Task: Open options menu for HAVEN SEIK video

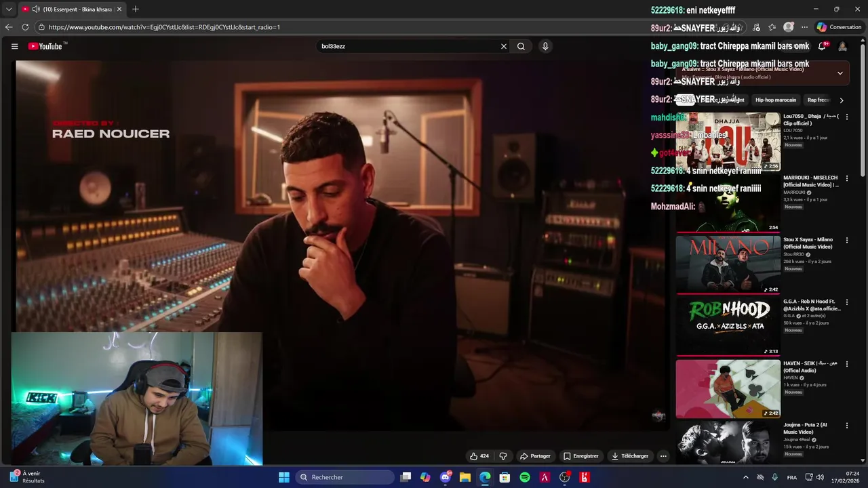Action: [x=846, y=364]
